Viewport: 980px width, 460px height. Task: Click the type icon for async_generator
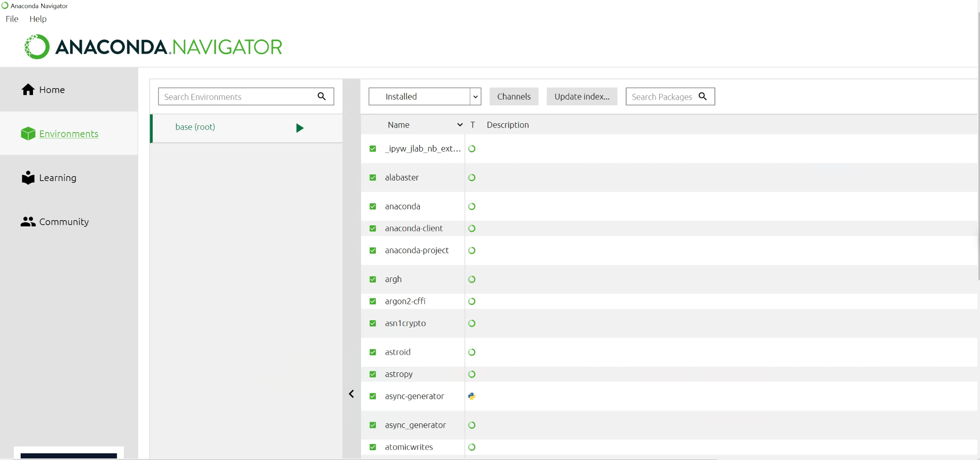click(471, 425)
